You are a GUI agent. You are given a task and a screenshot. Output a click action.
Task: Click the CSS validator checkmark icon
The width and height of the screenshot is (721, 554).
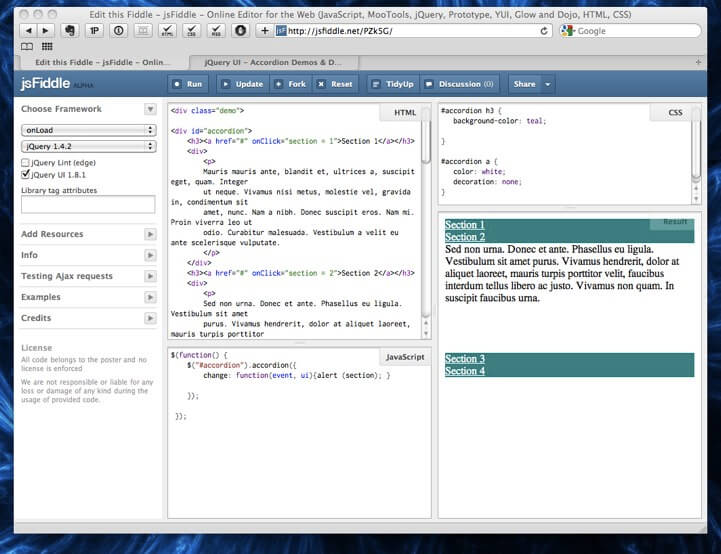tap(192, 31)
